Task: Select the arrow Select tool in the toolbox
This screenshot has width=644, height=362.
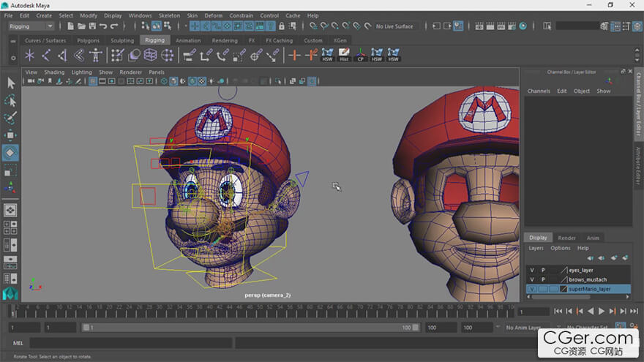Action: pos(10,83)
